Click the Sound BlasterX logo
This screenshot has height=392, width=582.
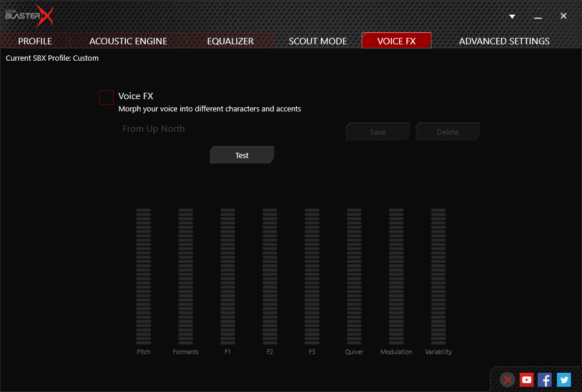coord(29,16)
